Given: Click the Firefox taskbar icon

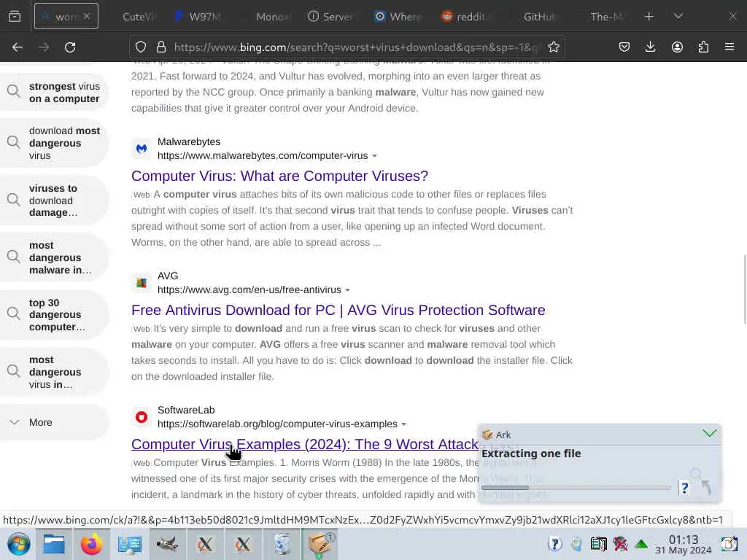Looking at the screenshot, I should (x=91, y=544).
